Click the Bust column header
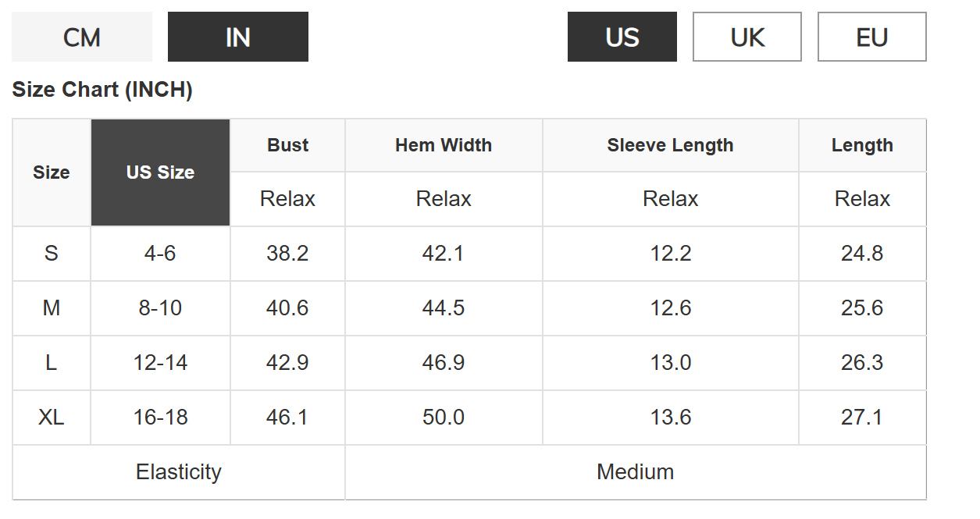 [287, 145]
